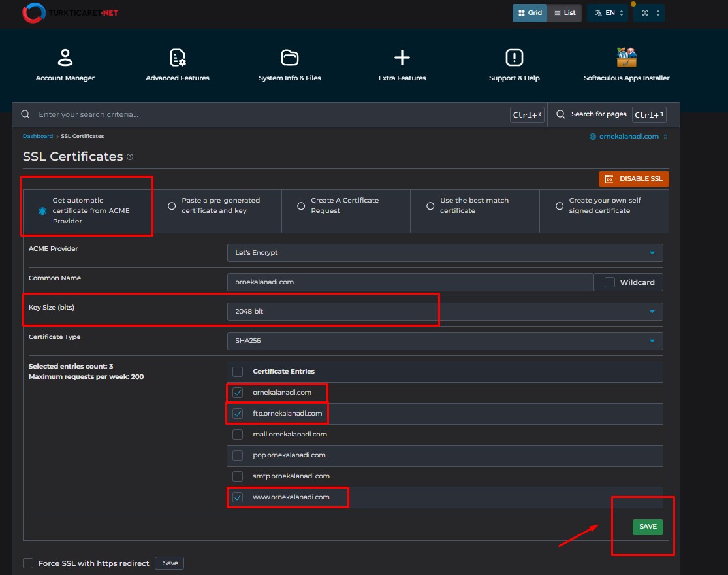Switch to List view
Screen dimensions: 728x575
click(x=564, y=13)
